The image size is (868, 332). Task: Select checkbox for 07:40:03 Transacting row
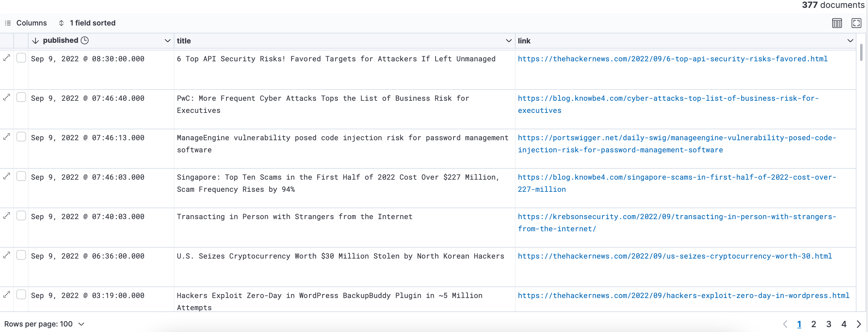point(21,216)
